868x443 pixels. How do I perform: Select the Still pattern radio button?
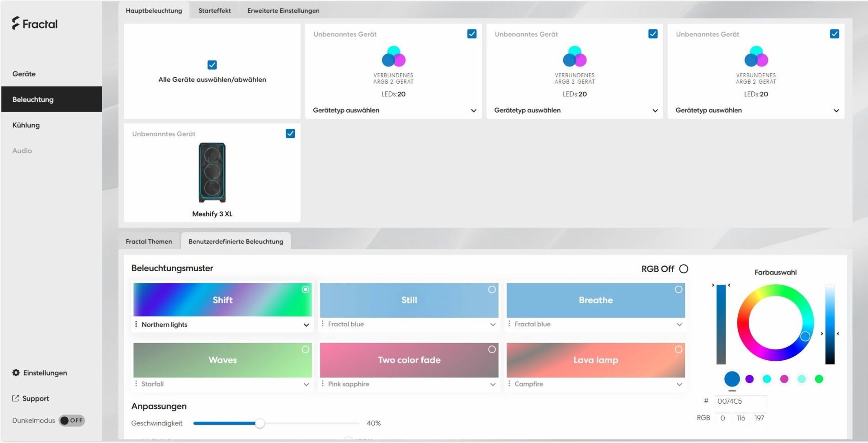tap(492, 289)
